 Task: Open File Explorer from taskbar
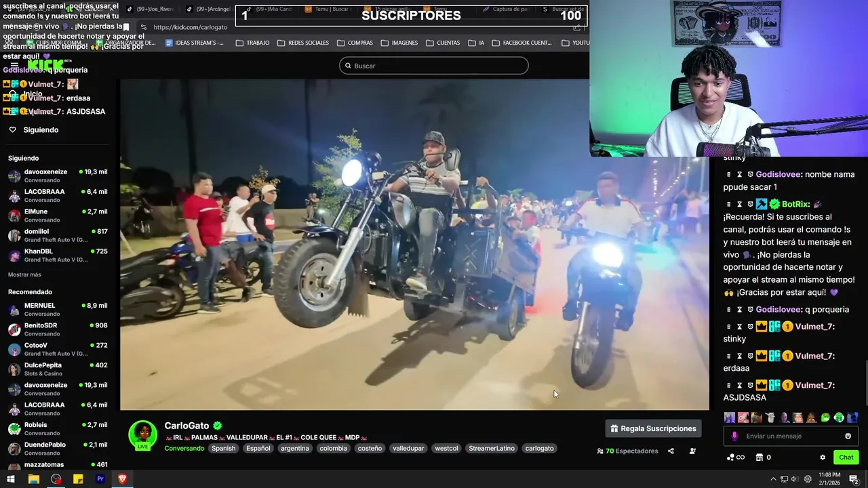click(33, 479)
